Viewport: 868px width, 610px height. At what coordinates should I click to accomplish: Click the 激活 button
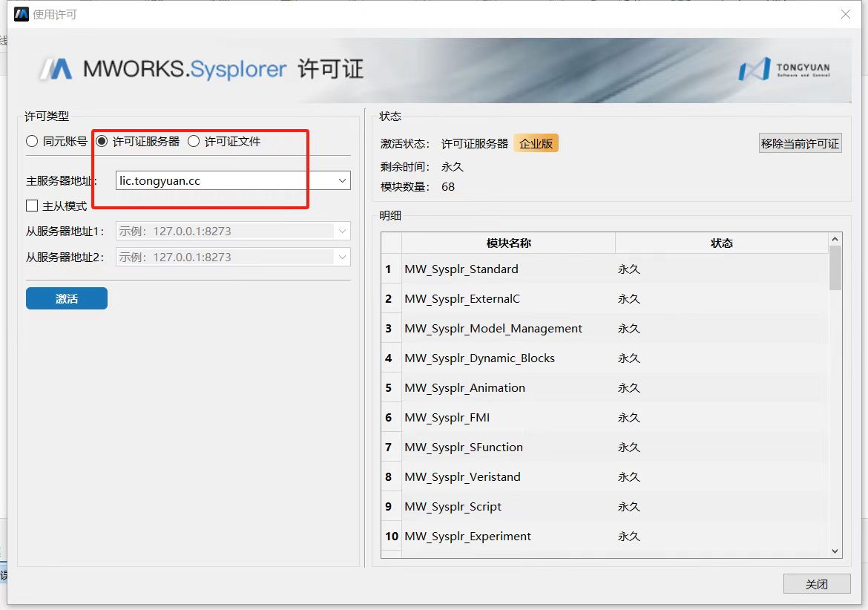pos(67,298)
